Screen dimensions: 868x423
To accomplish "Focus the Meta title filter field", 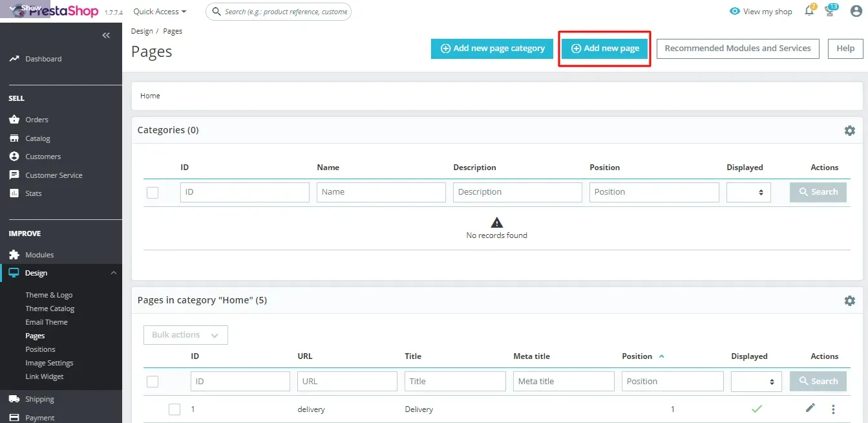I will click(x=564, y=382).
